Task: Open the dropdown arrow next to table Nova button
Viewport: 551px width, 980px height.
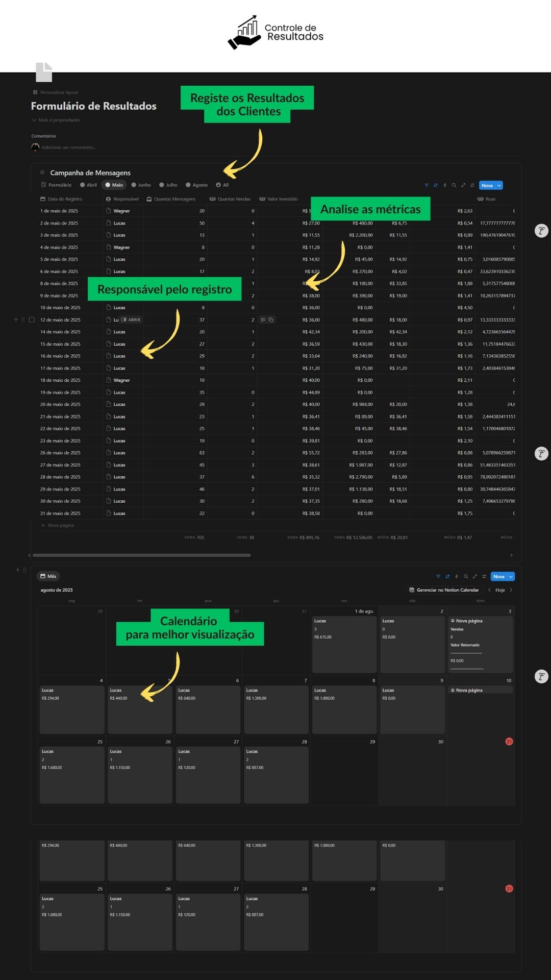Action: point(499,185)
